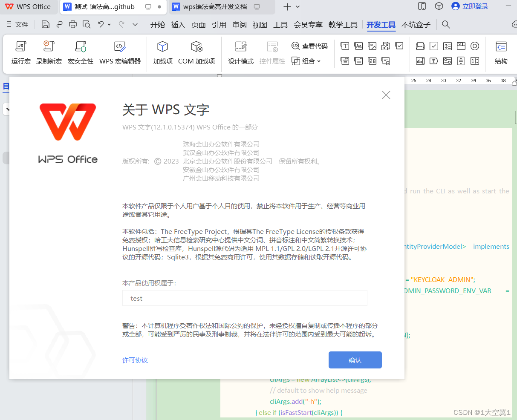Switch to the 审阅 tab
The width and height of the screenshot is (517, 420).
(240, 25)
